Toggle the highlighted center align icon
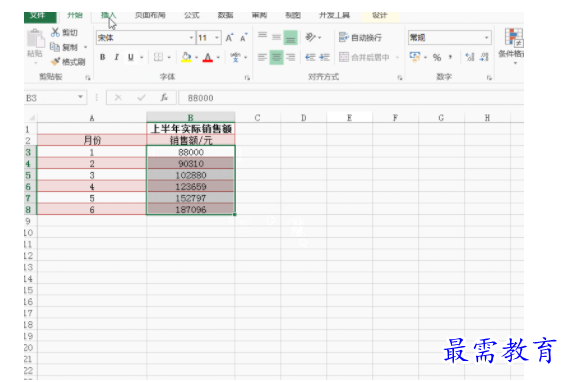 tap(276, 57)
